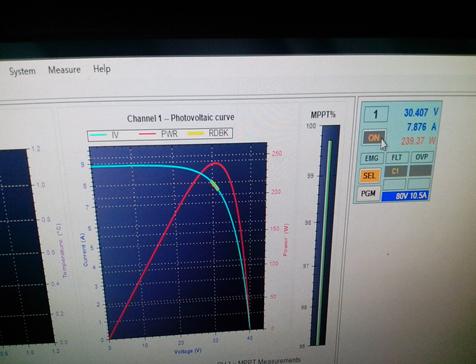The height and width of the screenshot is (364, 476).
Task: Click the Channel 1 Photovoltaic curve title
Action: [x=181, y=118]
